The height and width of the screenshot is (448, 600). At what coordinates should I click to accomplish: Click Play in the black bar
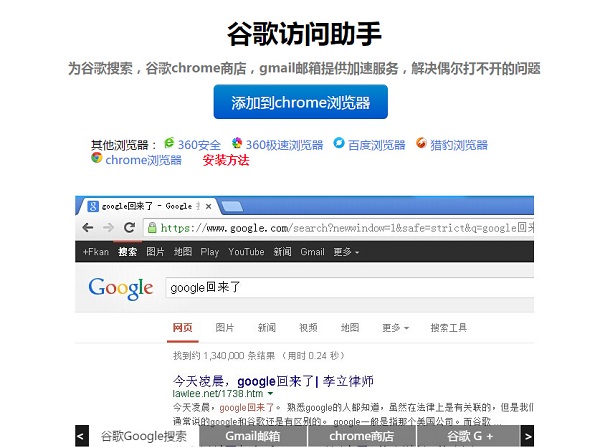pos(210,252)
